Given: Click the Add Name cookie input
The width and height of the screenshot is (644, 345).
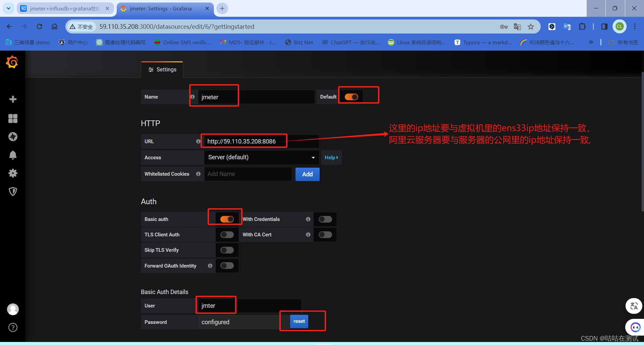Looking at the screenshot, I should (x=248, y=174).
